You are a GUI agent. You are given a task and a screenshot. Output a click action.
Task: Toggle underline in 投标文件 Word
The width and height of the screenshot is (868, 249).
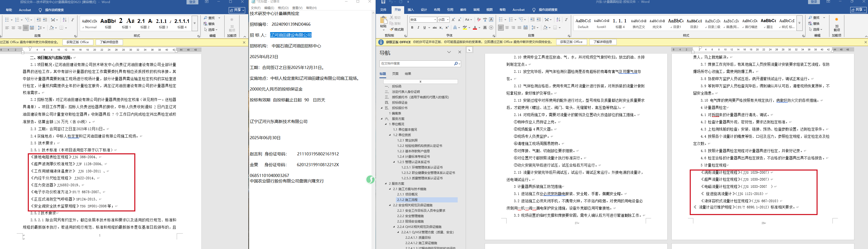click(x=424, y=28)
